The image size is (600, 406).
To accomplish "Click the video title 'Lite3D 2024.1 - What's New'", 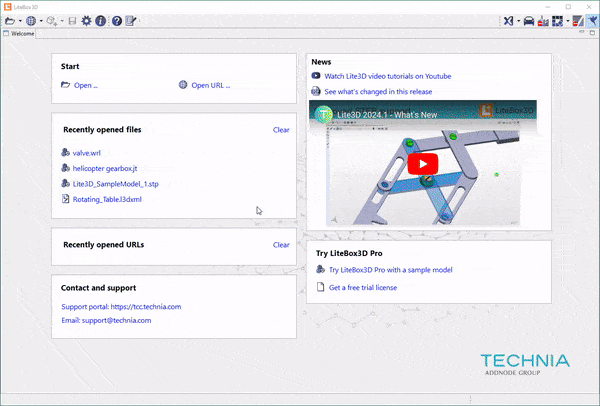I will pyautogui.click(x=387, y=114).
